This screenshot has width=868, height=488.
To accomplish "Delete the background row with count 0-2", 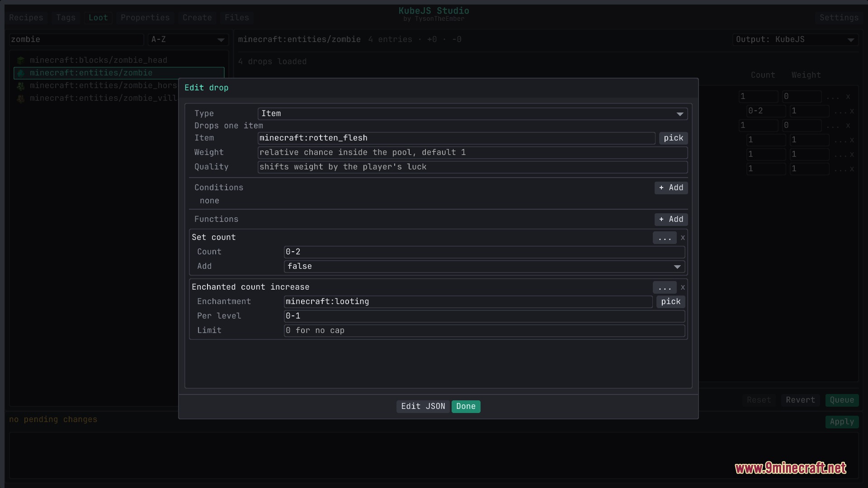I will [x=852, y=111].
